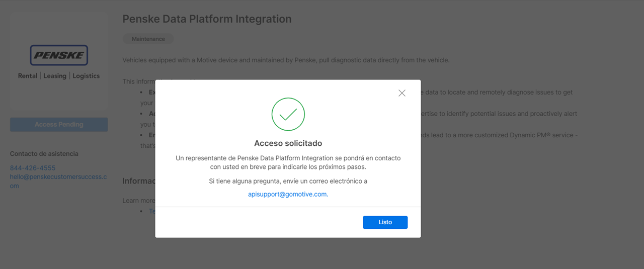This screenshot has height=269, width=644.
Task: Call the 844-426-4555 support phone link
Action: (x=33, y=168)
